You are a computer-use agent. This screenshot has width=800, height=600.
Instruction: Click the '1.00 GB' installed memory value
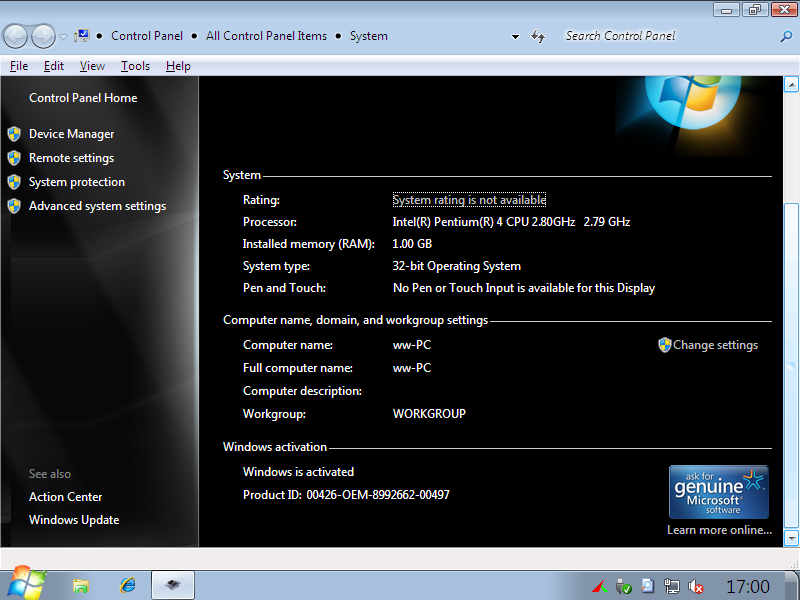[412, 244]
